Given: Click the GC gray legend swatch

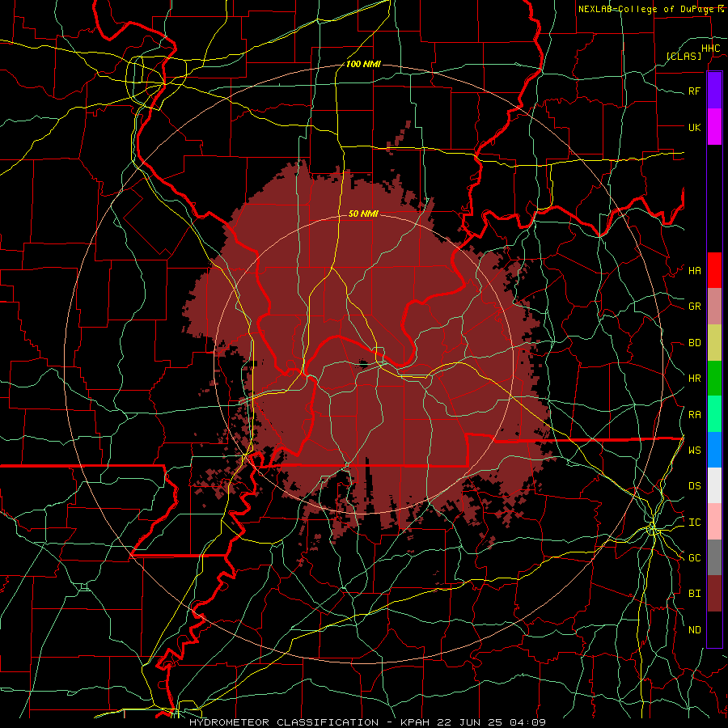Looking at the screenshot, I should [714, 557].
